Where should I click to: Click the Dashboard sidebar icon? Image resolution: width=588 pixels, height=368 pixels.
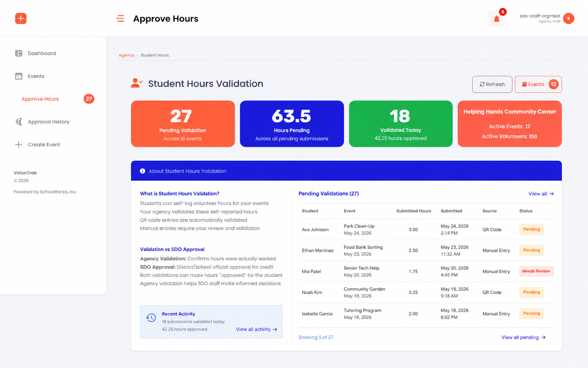coord(19,53)
